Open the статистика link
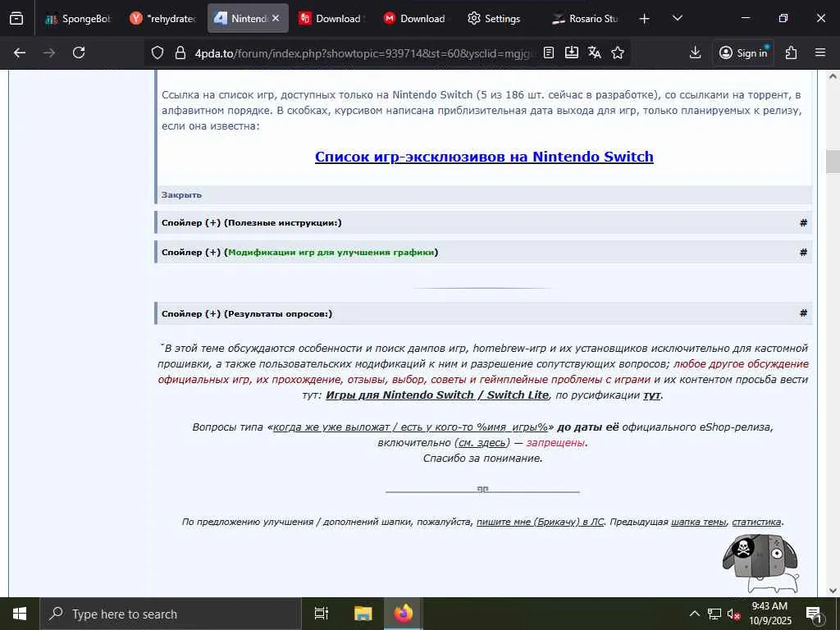 (756, 522)
